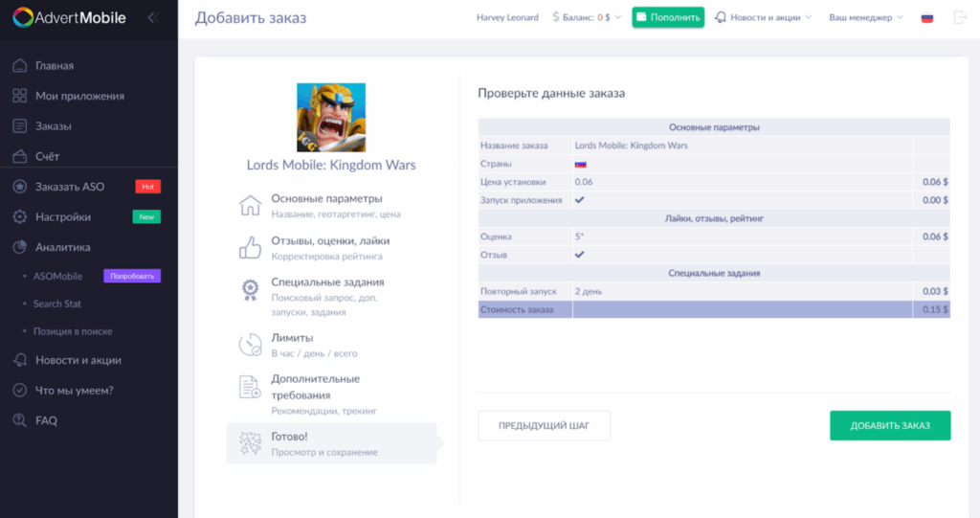Click ПРЕДЫДУЩИЙ ШАГ button
The height and width of the screenshot is (518, 980).
(x=544, y=425)
